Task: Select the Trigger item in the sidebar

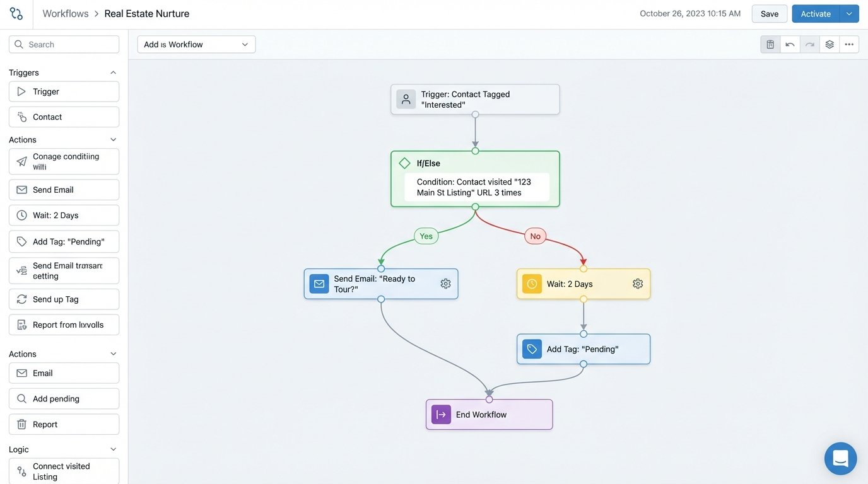Action: click(x=63, y=91)
